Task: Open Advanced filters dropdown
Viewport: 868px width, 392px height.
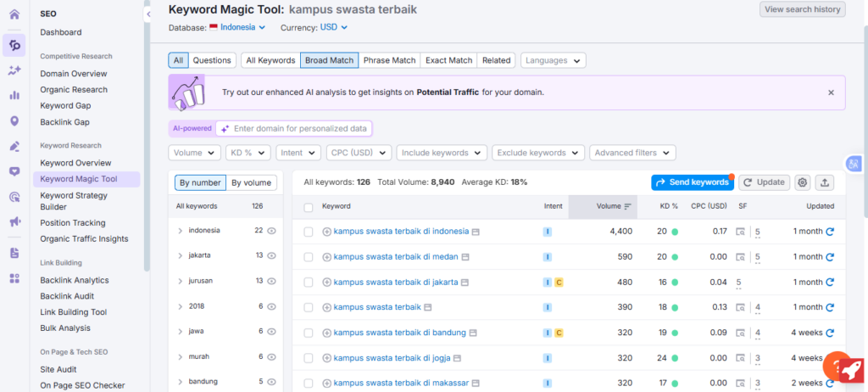Action: point(632,153)
